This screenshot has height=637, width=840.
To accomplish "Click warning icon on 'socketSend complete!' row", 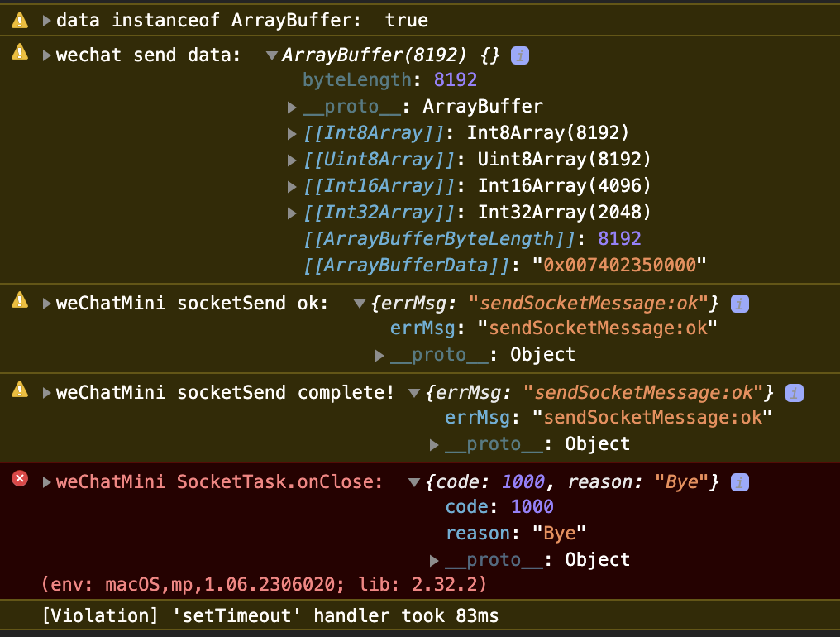I will [20, 390].
